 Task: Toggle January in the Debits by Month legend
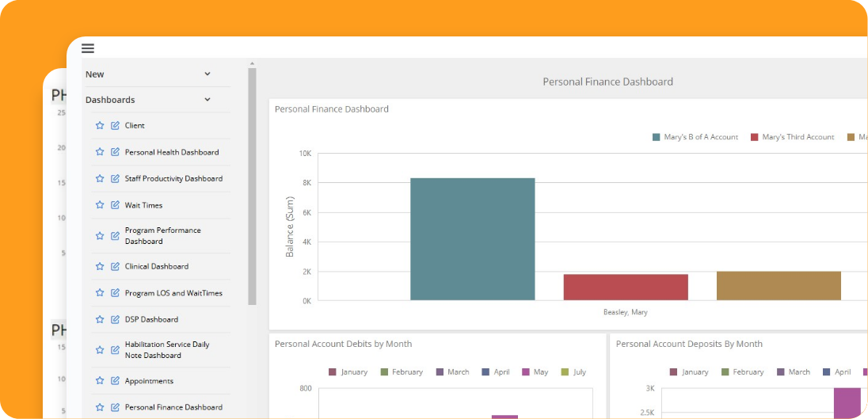(x=348, y=372)
